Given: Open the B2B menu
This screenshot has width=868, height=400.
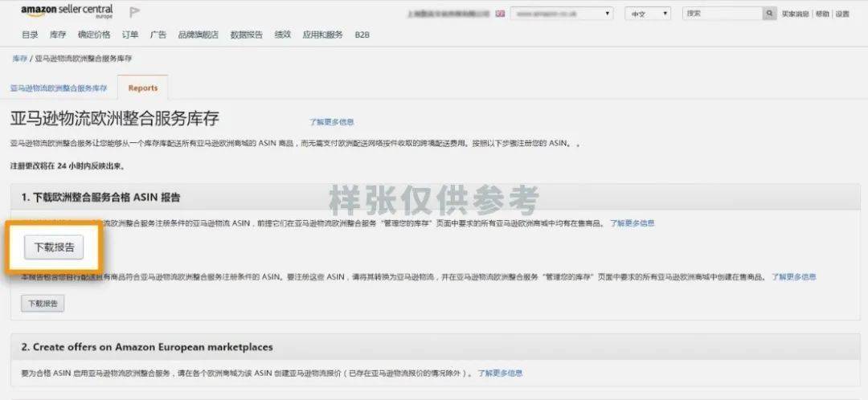Looking at the screenshot, I should [362, 35].
